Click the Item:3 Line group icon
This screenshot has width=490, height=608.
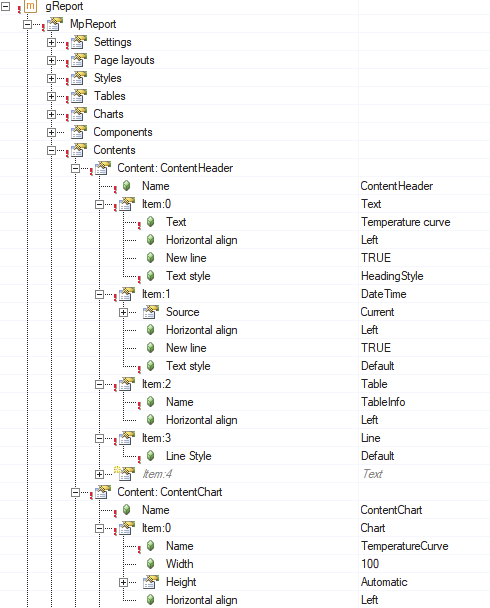[x=127, y=438]
